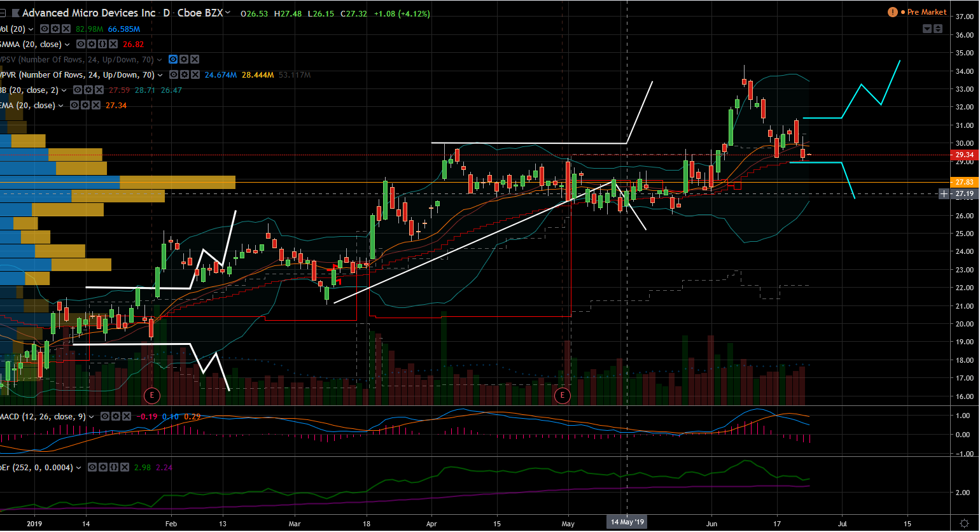This screenshot has width=980, height=532.
Task: Hide the EMA (20, close) indicator
Action: coord(74,105)
